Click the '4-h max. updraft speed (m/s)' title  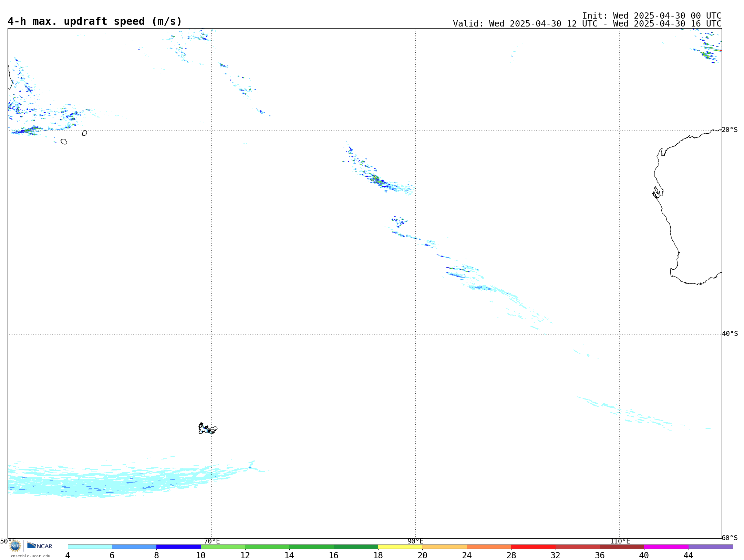pos(95,21)
